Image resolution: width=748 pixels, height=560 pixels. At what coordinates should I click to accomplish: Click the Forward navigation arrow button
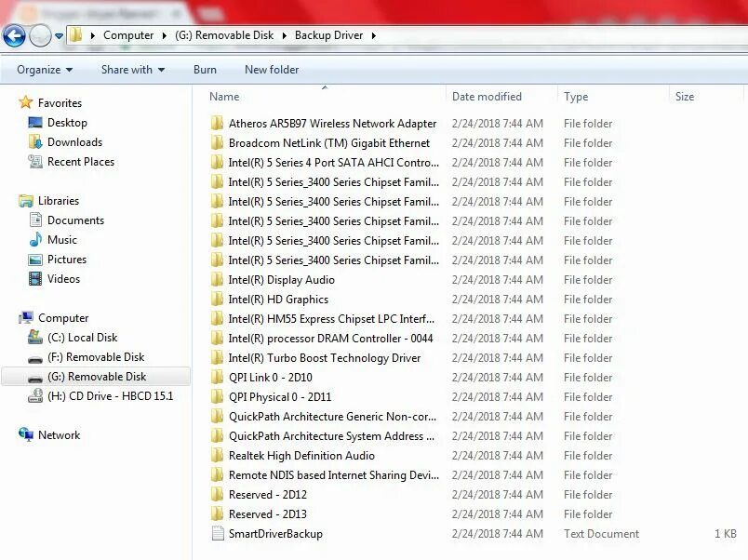pos(40,35)
